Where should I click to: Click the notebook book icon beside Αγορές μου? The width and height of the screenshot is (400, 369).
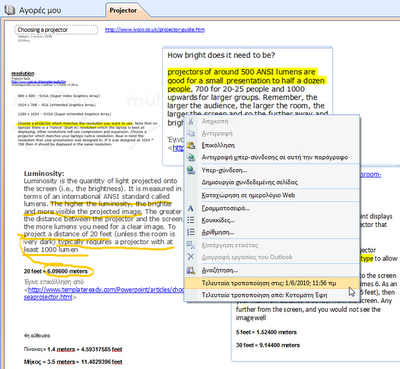(9, 10)
